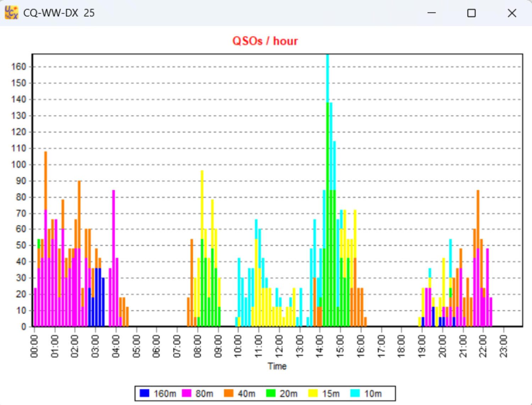
Task: Select the magenta 80m legend swatch
Action: [187, 393]
